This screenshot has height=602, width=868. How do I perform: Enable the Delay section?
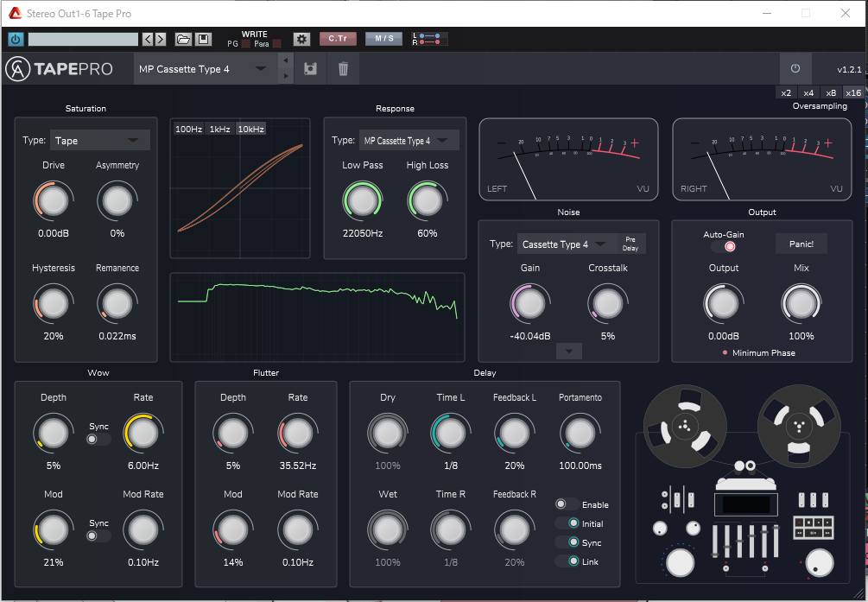coord(567,504)
